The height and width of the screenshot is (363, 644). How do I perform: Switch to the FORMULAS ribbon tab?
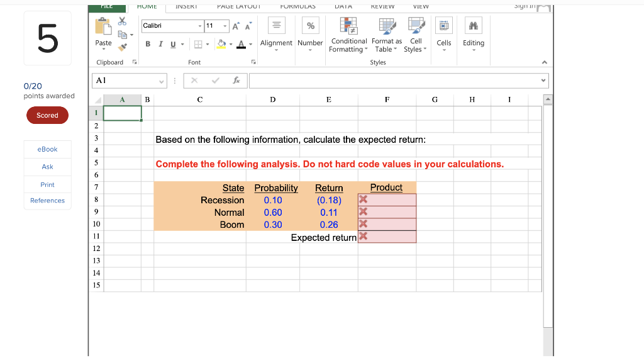click(x=298, y=6)
